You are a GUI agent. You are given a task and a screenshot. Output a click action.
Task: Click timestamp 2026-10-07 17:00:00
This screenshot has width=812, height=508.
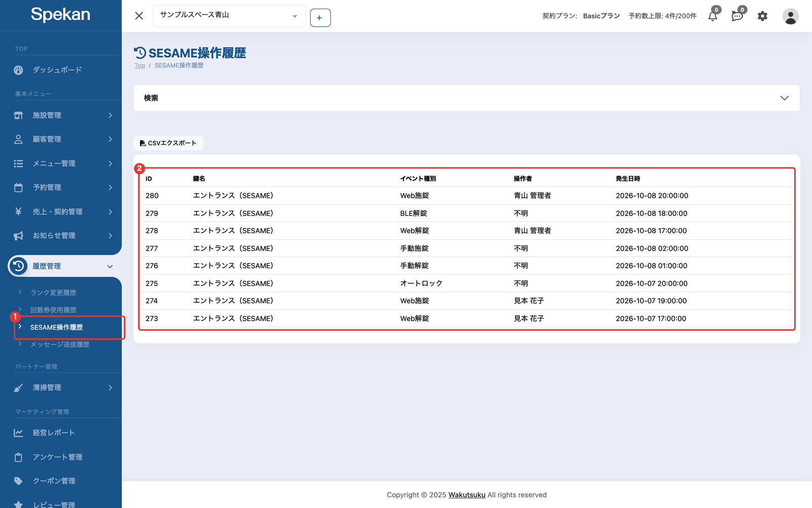click(651, 319)
